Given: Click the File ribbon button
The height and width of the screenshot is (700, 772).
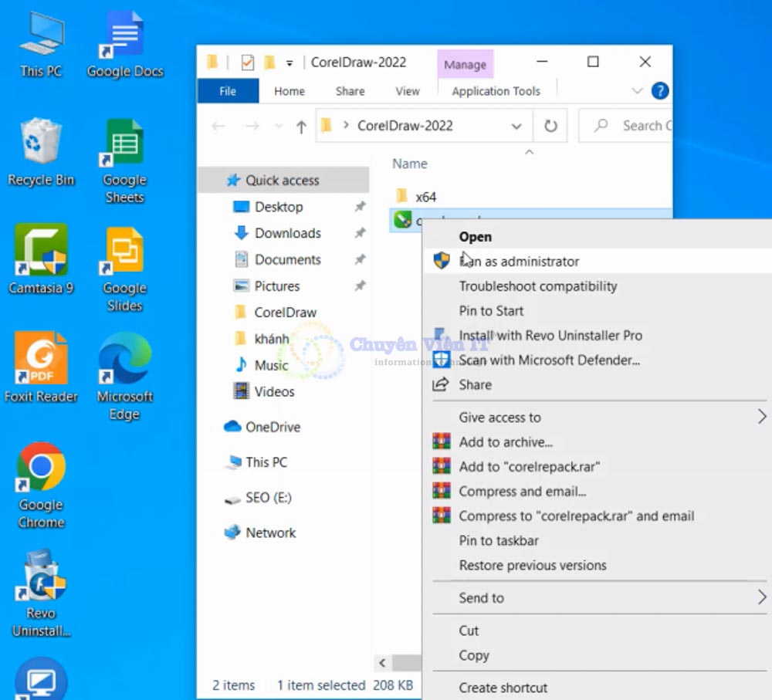Looking at the screenshot, I should tap(228, 91).
